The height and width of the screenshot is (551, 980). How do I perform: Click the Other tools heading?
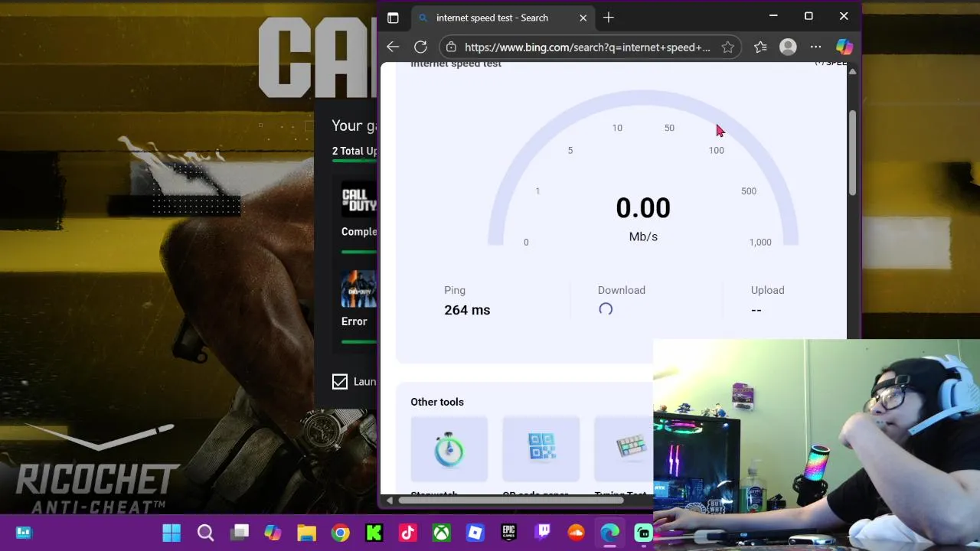[437, 402]
